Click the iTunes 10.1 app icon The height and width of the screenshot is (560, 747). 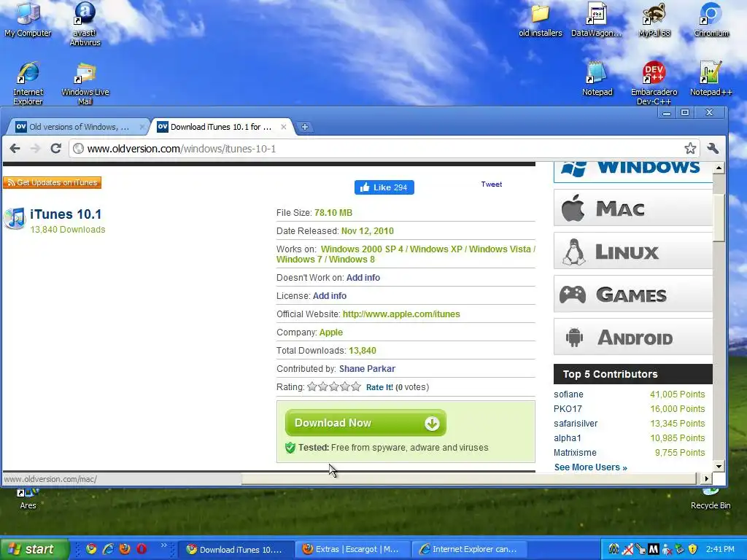15,219
